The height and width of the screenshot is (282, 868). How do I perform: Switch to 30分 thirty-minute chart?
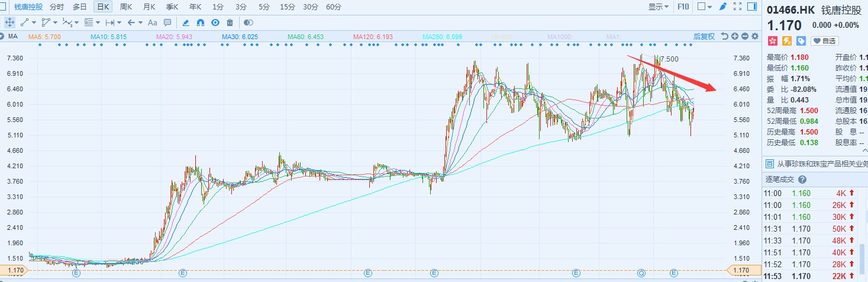[x=311, y=7]
